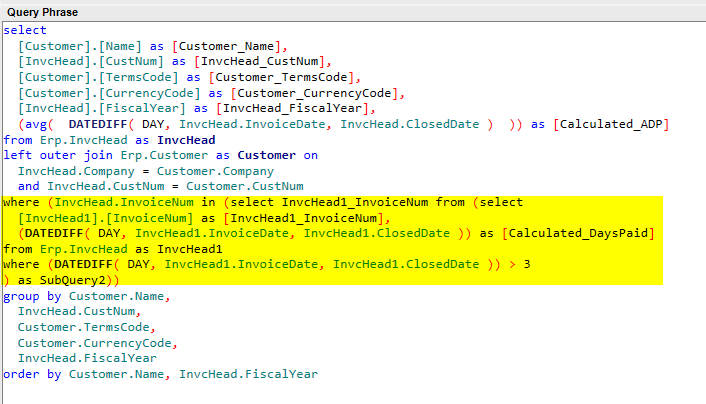Click the "[Calculated_ADP]" alias text
The image size is (706, 404).
(x=611, y=124)
